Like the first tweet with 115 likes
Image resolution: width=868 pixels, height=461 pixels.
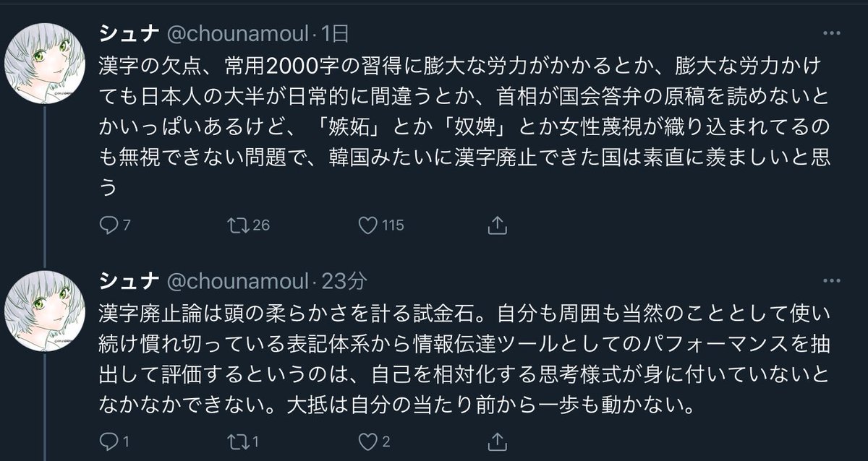pyautogui.click(x=369, y=225)
